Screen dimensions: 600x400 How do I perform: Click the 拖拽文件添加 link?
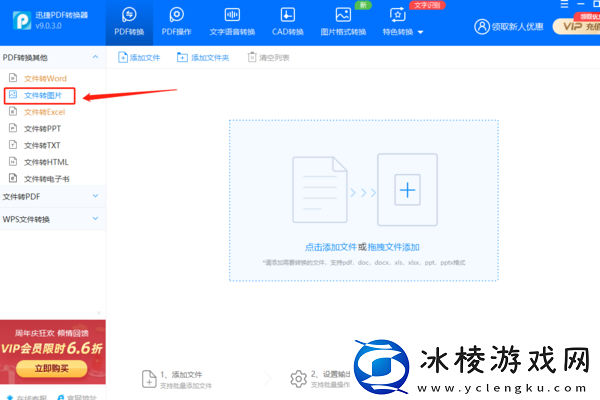[x=393, y=247]
